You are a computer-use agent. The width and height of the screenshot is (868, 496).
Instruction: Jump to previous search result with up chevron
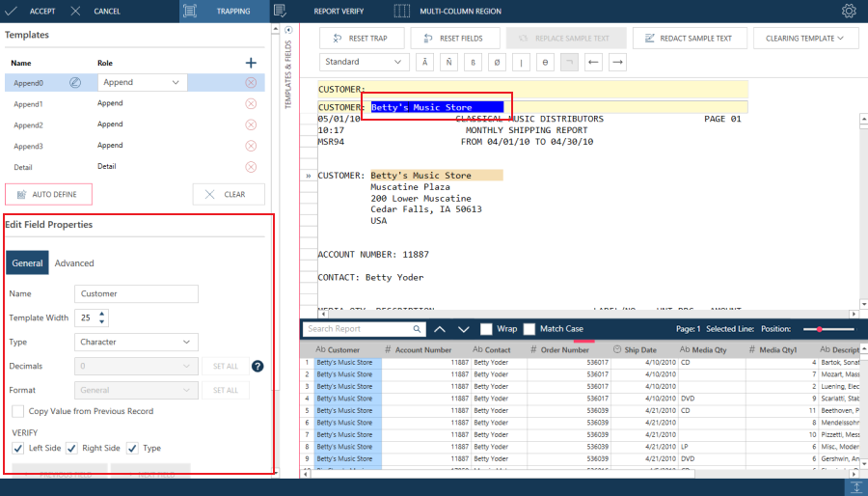[440, 329]
